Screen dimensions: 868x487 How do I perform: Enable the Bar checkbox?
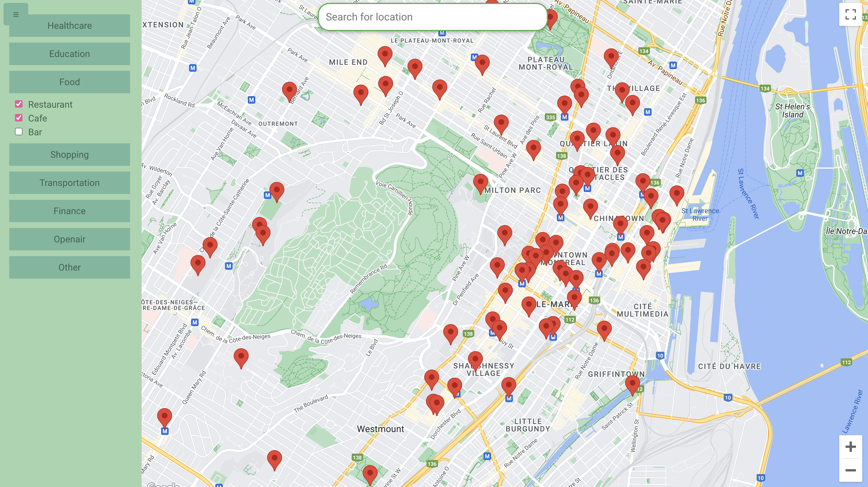click(x=19, y=132)
